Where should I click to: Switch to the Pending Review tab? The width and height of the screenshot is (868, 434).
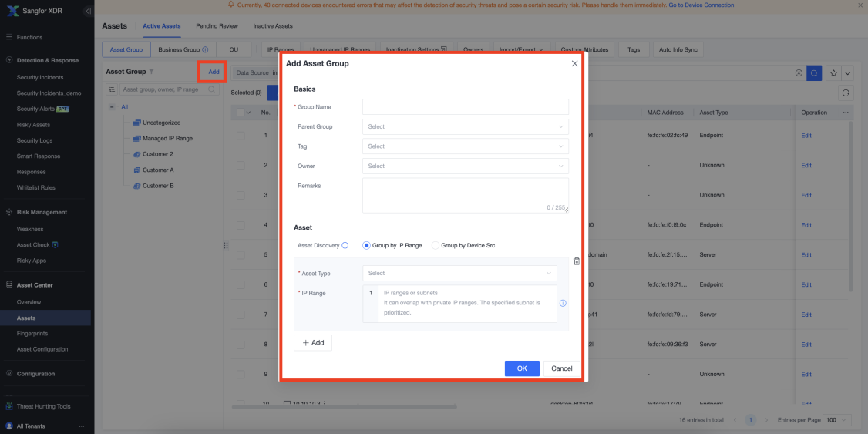coord(217,26)
